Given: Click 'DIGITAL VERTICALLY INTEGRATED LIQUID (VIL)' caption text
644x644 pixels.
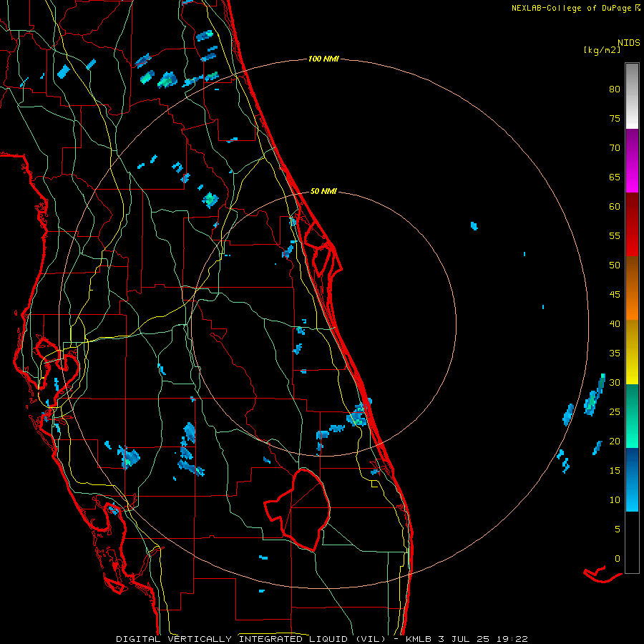Looking at the screenshot, I should point(251,639).
